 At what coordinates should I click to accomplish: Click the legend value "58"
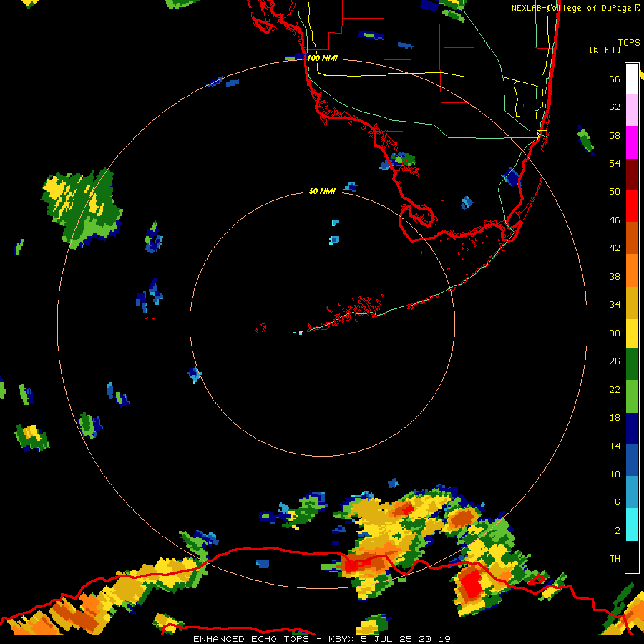coord(615,135)
